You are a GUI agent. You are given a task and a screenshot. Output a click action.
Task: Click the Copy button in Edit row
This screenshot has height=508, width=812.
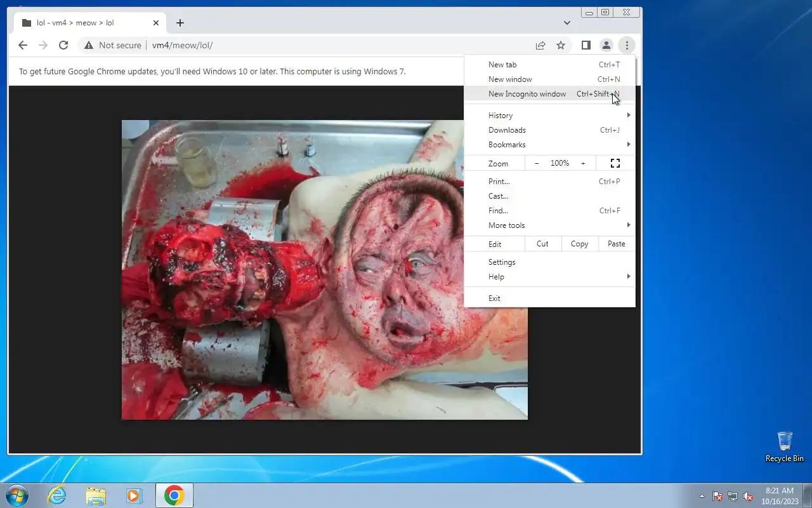pos(579,244)
